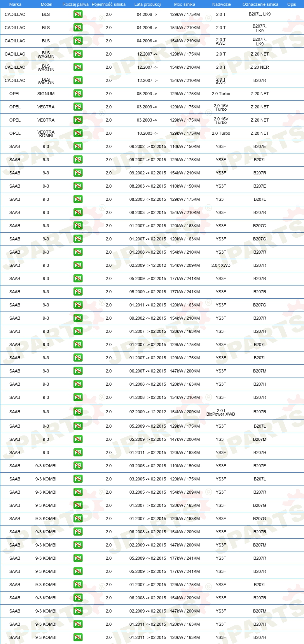Click fuel icon in SAAB 9-3 09.2002 129kW row
The height and width of the screenshot is (644, 304).
click(x=78, y=160)
